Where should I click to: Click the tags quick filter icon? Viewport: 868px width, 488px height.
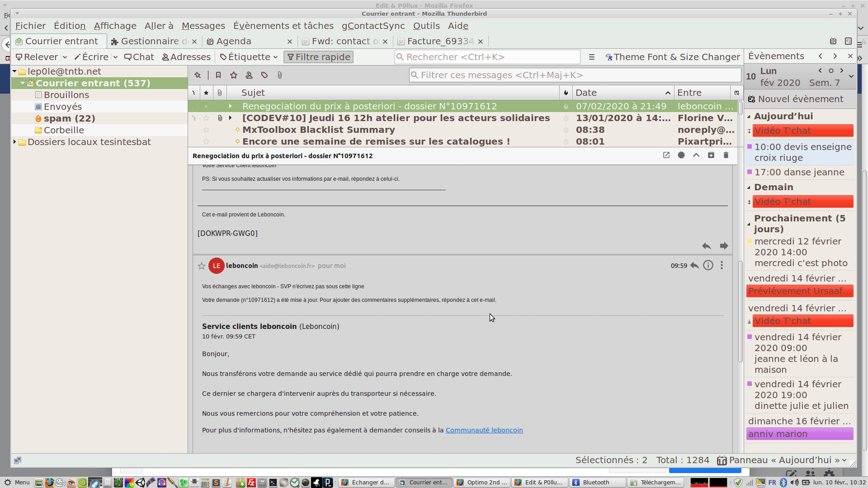click(264, 75)
